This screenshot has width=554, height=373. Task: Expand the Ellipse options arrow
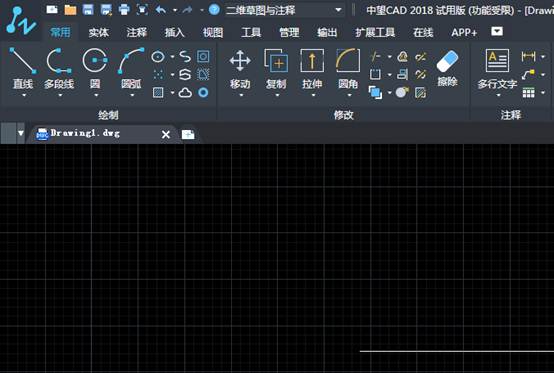pos(172,57)
